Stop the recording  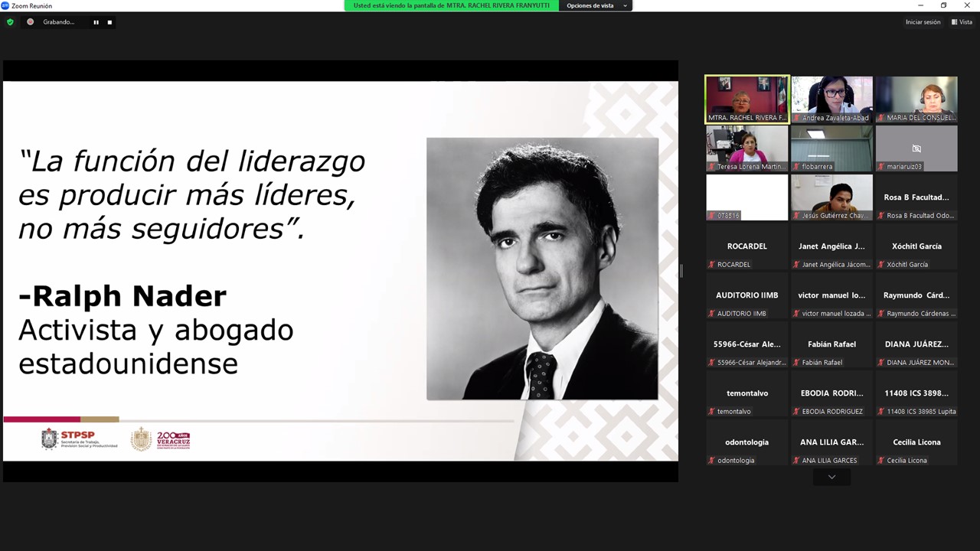[x=109, y=22]
